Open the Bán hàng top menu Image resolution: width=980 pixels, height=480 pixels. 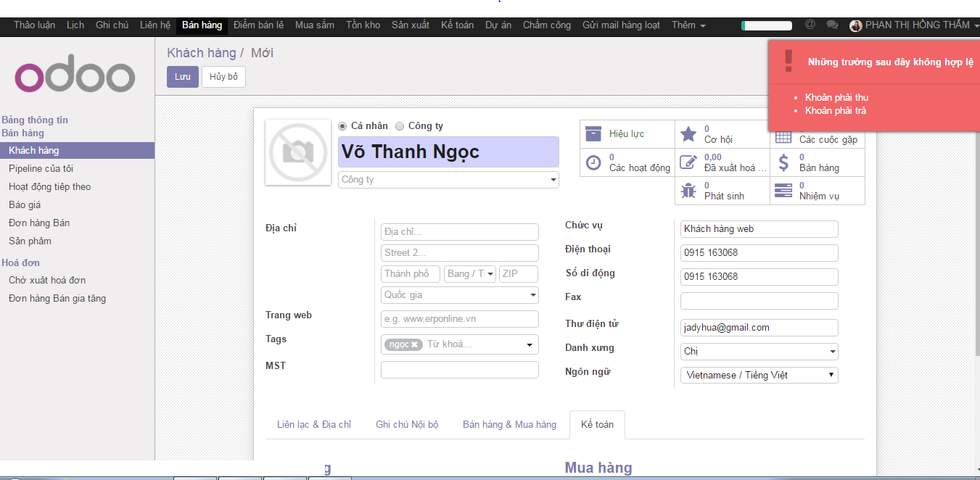tap(202, 25)
